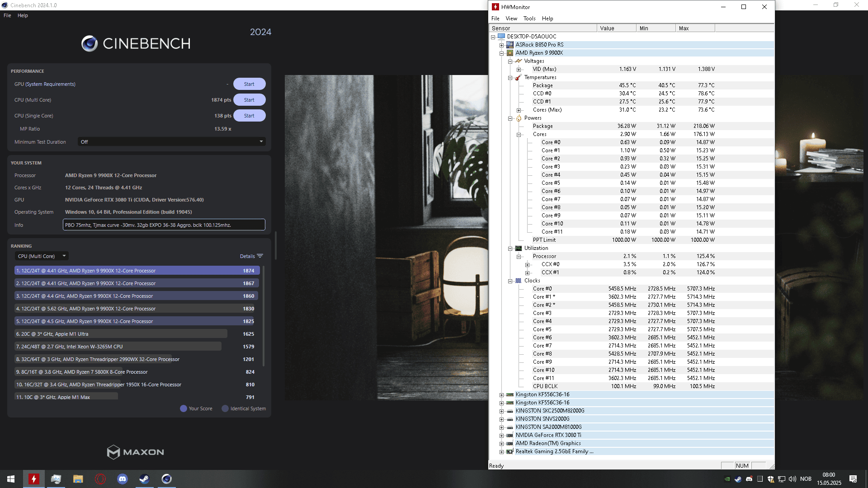Expand the CCX #0 utilization entry
The image size is (868, 488).
point(527,265)
